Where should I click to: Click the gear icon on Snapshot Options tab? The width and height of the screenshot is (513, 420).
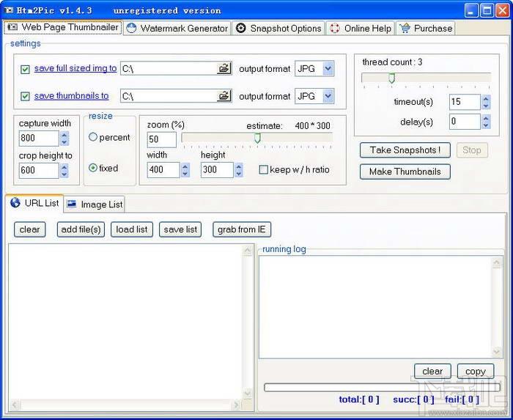coord(241,28)
